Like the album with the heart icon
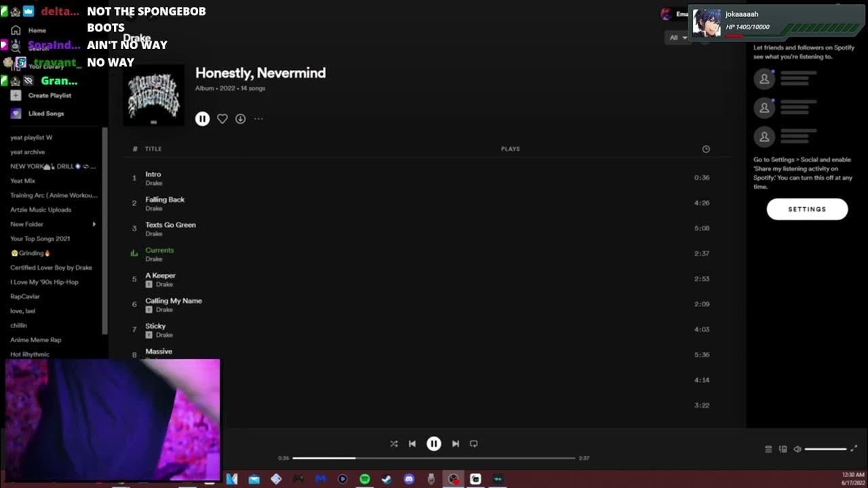Viewport: 868px width, 488px height. [222, 119]
